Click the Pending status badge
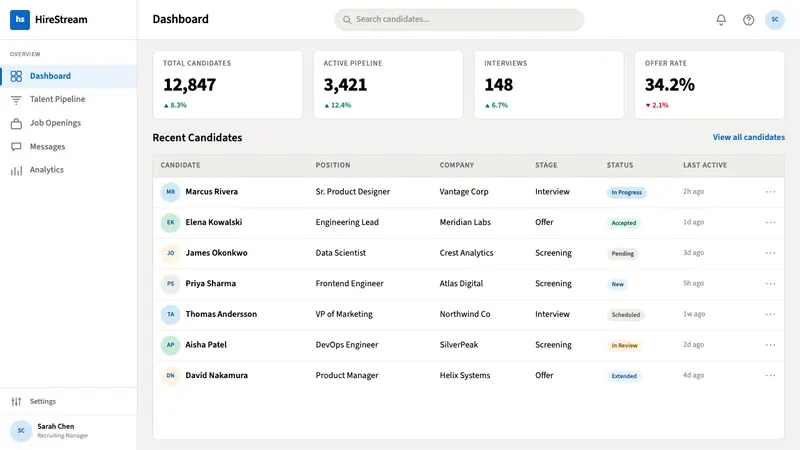The image size is (800, 450). click(x=622, y=254)
